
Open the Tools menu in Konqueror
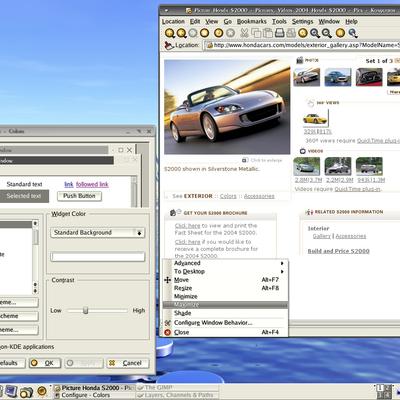click(279, 21)
